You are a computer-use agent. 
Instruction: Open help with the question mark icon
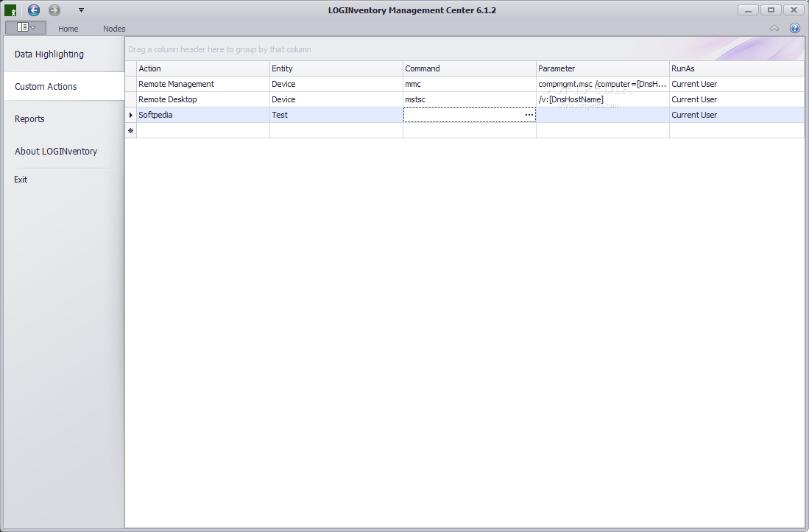pos(794,29)
